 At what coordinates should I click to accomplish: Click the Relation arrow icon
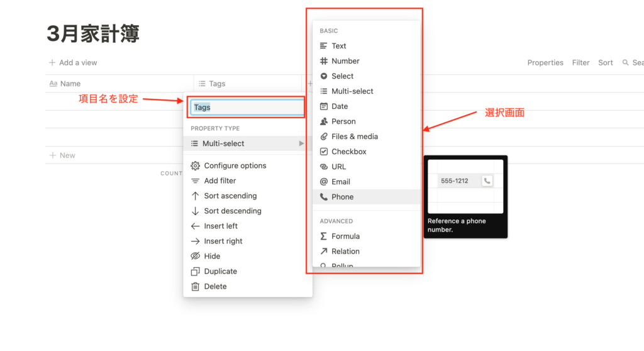click(x=324, y=251)
